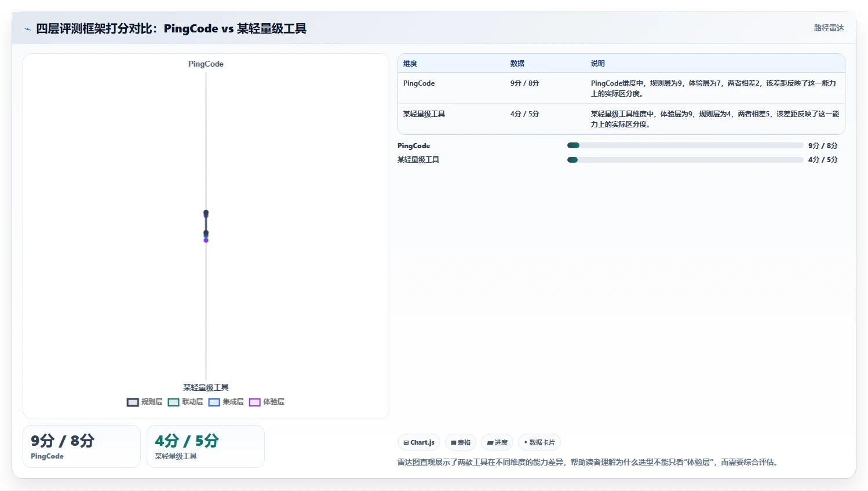This screenshot has height=491, width=868.
Task: Click the 某轻量级工具 progress bar
Action: click(685, 160)
